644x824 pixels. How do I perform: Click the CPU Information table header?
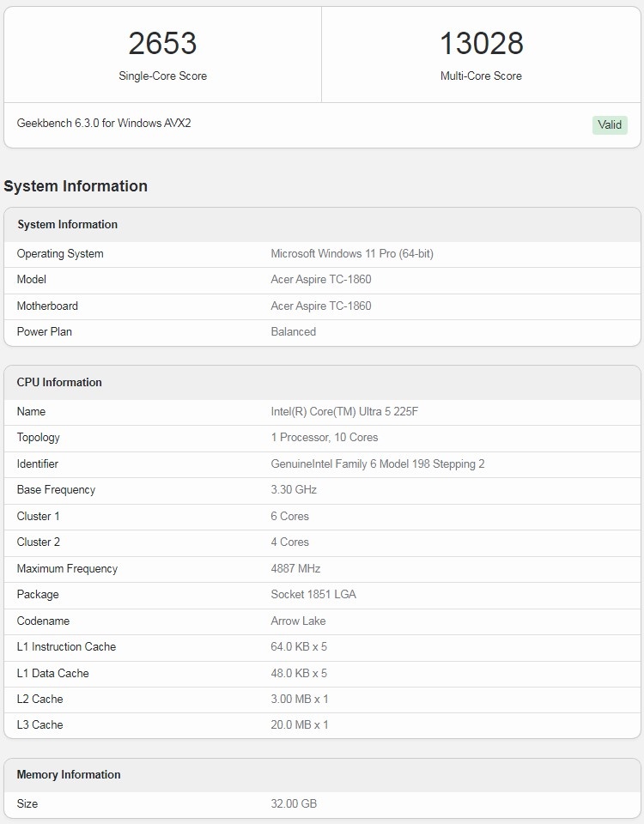[59, 382]
